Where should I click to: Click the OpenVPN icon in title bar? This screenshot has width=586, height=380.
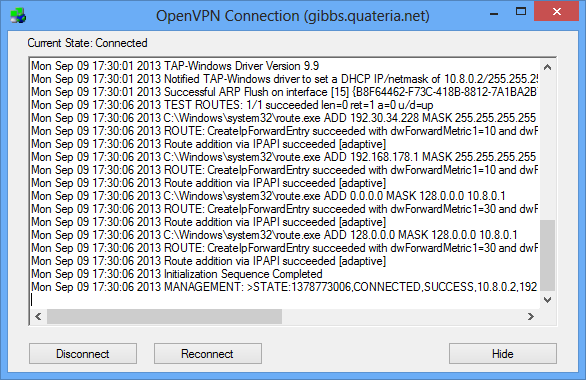point(18,16)
